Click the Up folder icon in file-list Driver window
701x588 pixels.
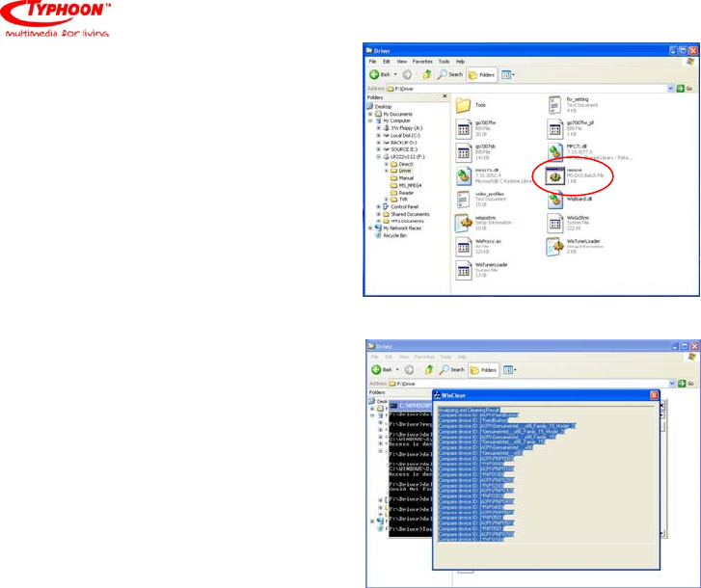click(427, 74)
